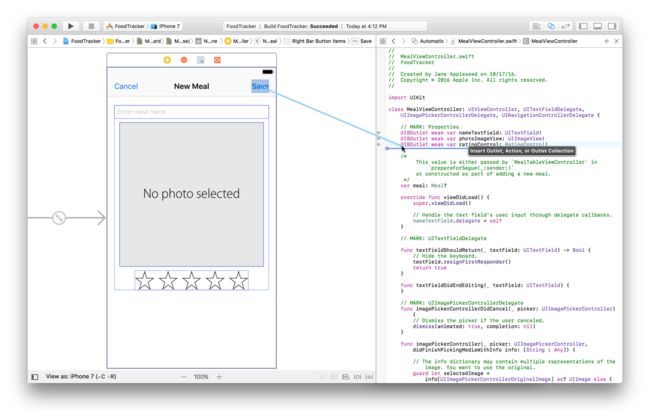
Task: Click textFieldShouldReturn function in code
Action: point(449,250)
